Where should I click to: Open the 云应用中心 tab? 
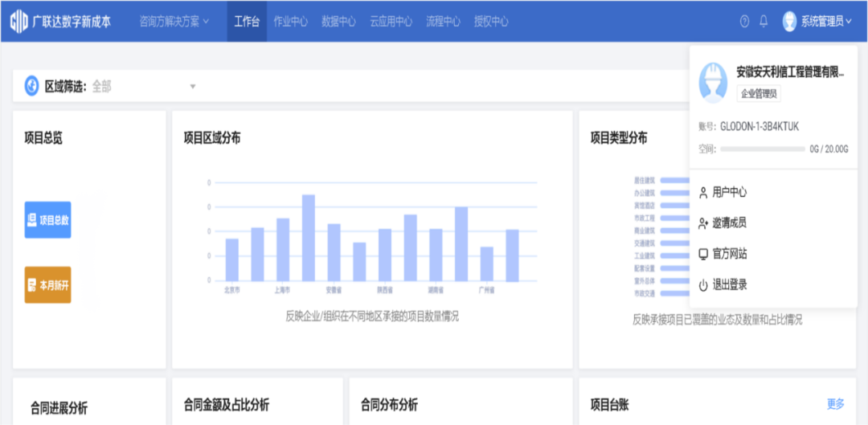pos(391,22)
